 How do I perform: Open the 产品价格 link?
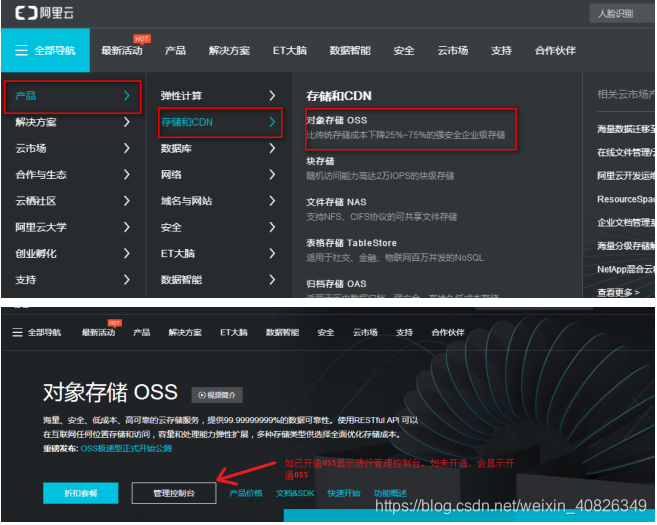[x=246, y=494]
